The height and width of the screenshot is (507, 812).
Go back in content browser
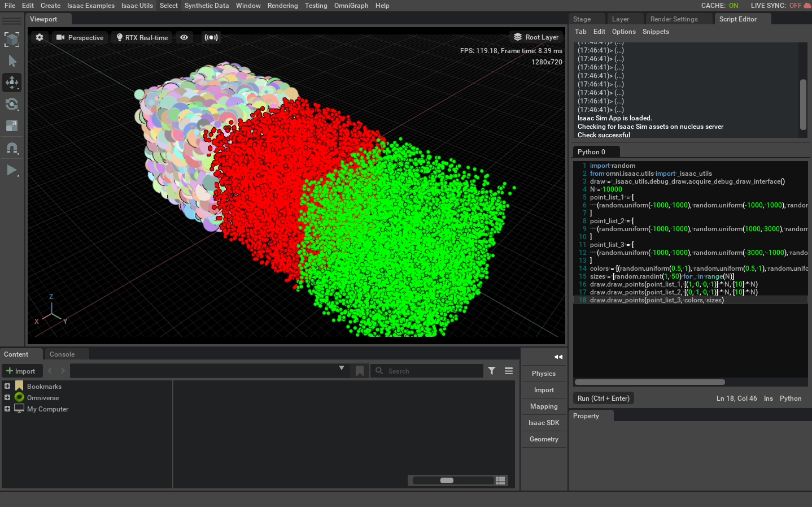pyautogui.click(x=50, y=371)
